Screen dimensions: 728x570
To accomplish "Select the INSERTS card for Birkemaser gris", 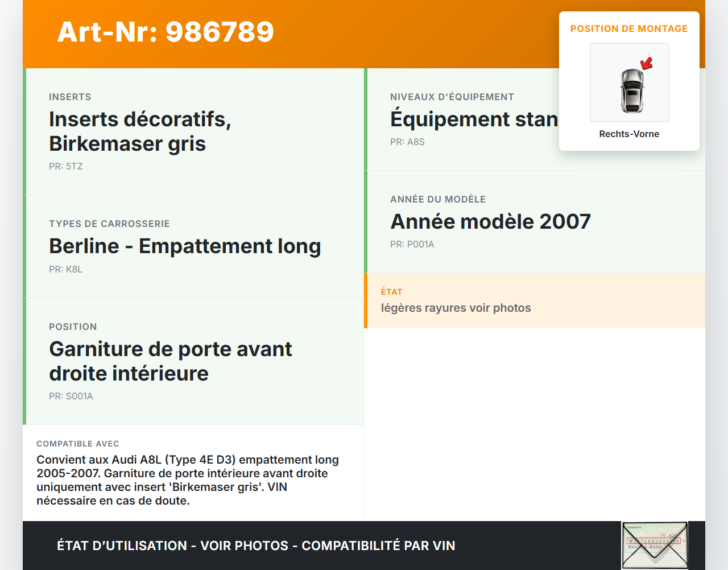I will coord(193,131).
